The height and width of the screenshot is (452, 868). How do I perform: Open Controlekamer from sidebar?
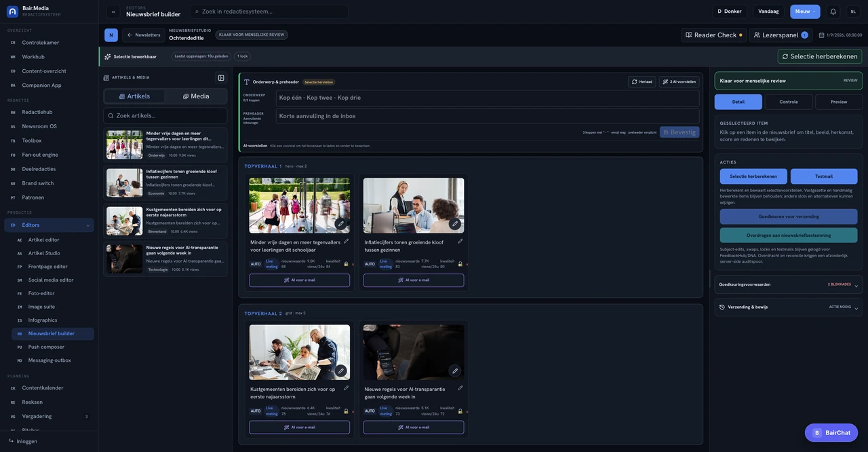(x=49, y=43)
